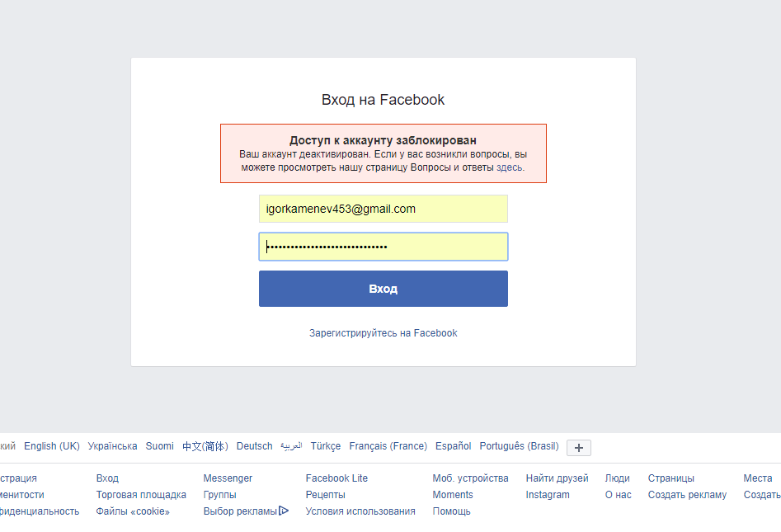The width and height of the screenshot is (781, 532).
Task: Open 'Торговая площадка' link
Action: coord(141,495)
